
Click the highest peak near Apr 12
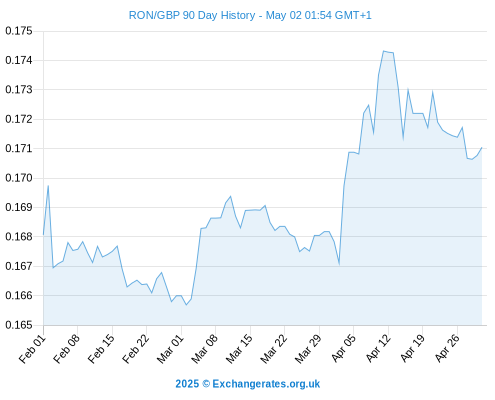pyautogui.click(x=384, y=51)
